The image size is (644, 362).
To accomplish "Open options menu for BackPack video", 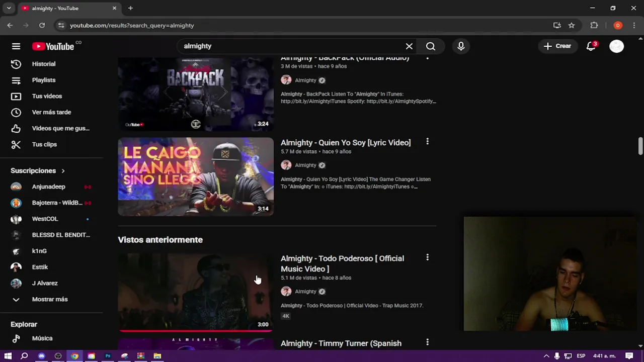I will click(x=427, y=58).
